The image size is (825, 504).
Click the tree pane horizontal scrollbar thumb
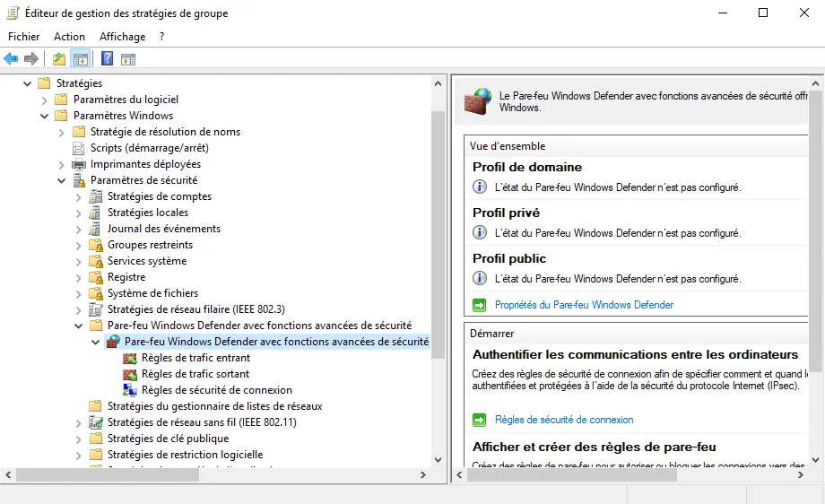(108, 475)
